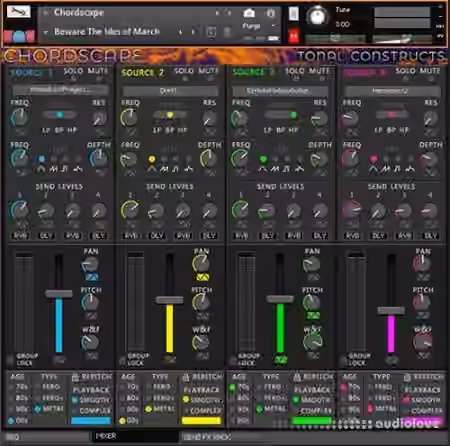Click the Kontakt snapshot camera icon
Image resolution: width=450 pixels, height=446 pixels.
[x=249, y=13]
